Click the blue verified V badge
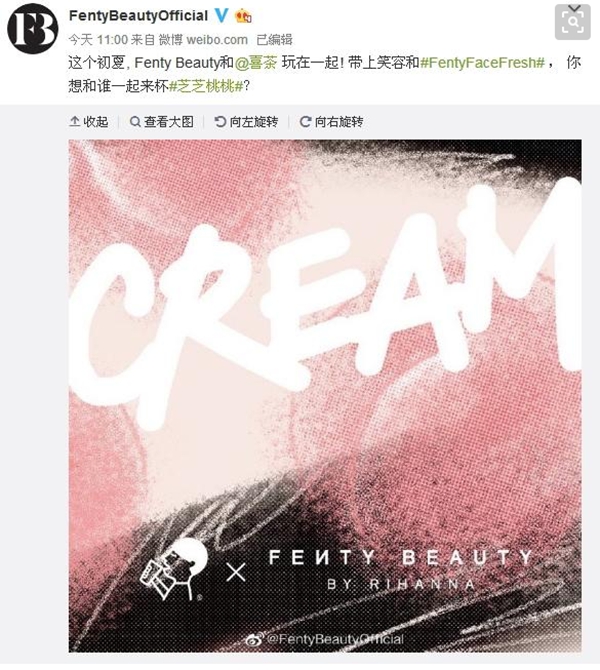This screenshot has width=600, height=670. tap(221, 16)
